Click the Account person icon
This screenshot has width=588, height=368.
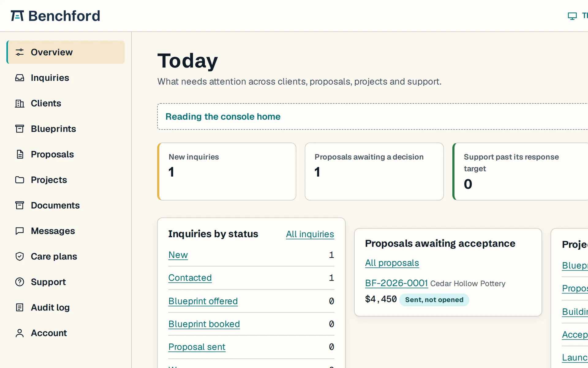pos(20,333)
